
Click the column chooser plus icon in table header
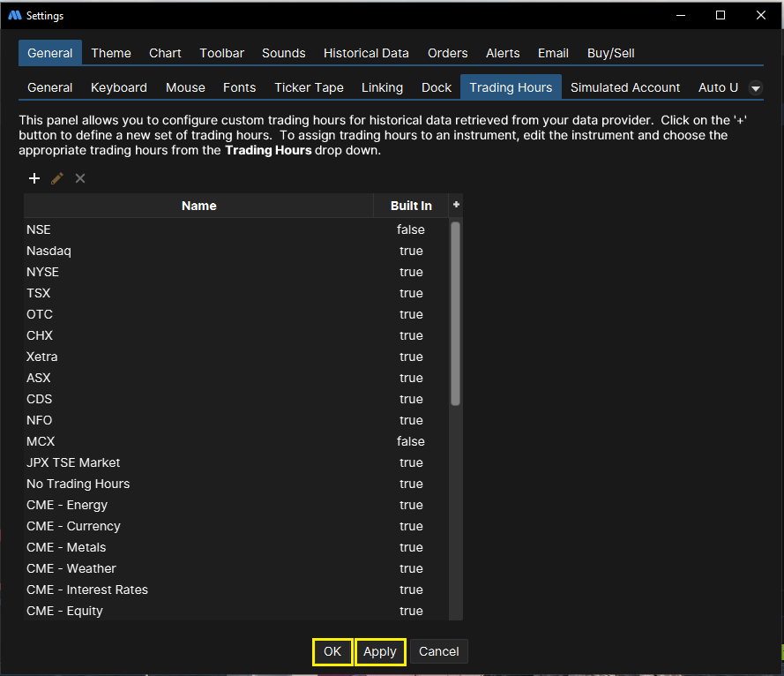click(x=456, y=205)
